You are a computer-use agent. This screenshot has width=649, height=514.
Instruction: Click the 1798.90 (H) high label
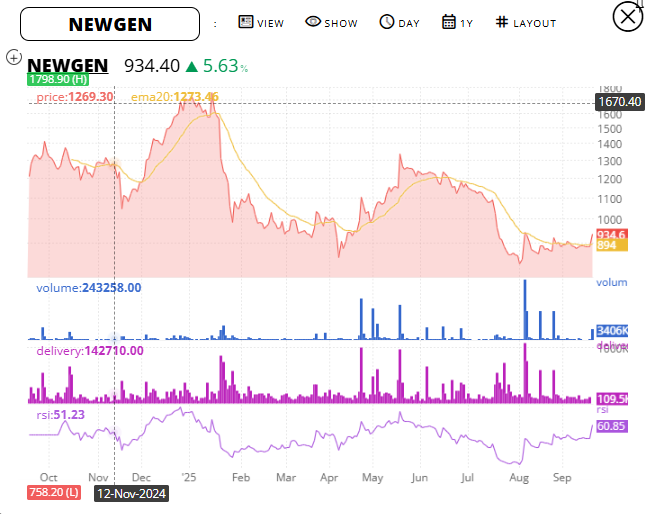pos(58,79)
